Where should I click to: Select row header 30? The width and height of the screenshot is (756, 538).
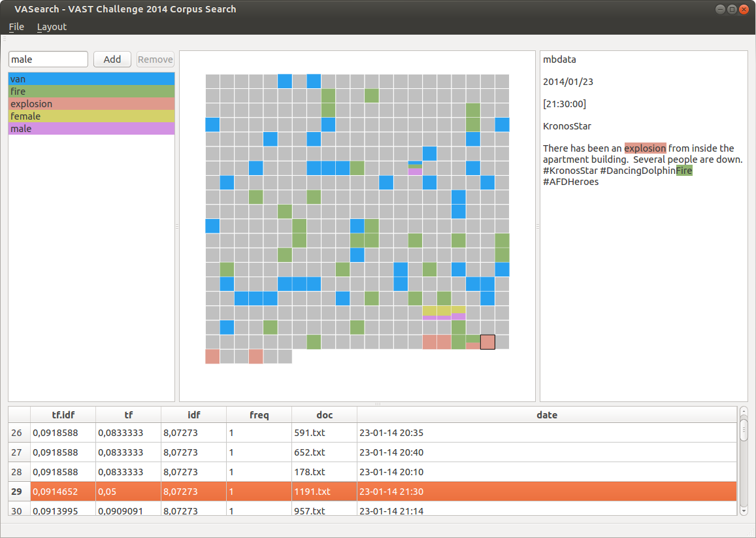(x=20, y=509)
